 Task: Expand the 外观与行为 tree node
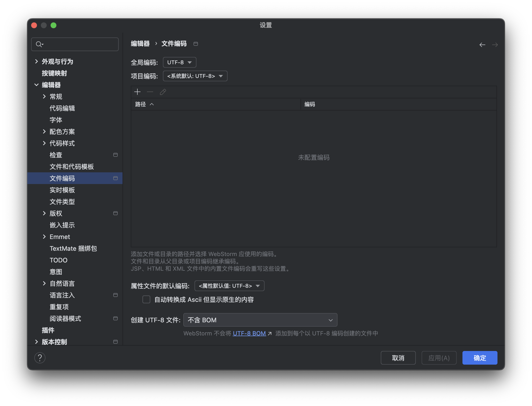click(x=36, y=61)
